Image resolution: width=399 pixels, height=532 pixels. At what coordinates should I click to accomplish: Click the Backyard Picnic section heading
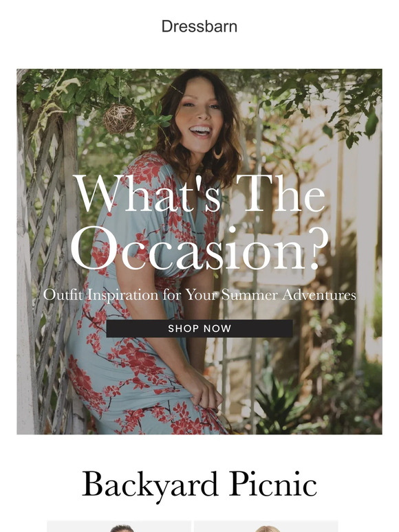click(199, 485)
